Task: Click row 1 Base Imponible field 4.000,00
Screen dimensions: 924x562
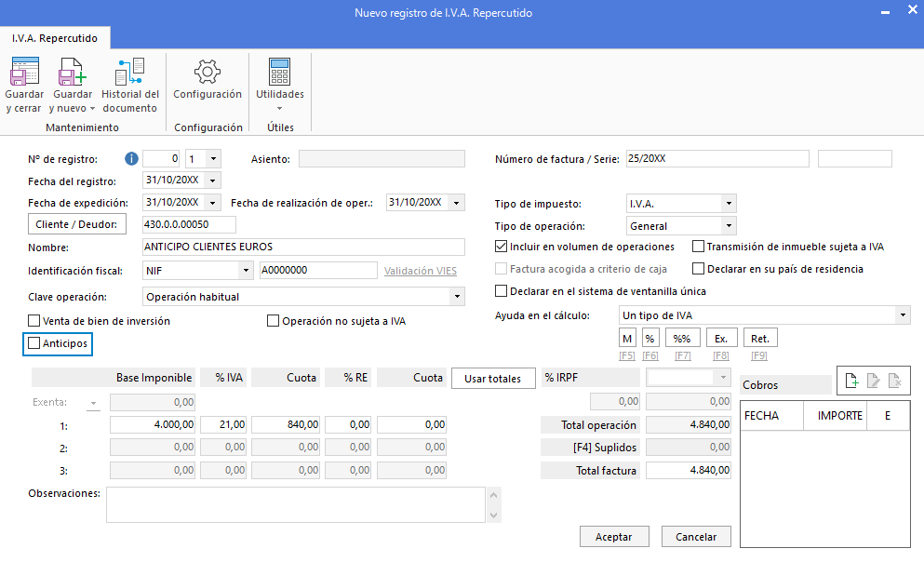Action: click(153, 424)
